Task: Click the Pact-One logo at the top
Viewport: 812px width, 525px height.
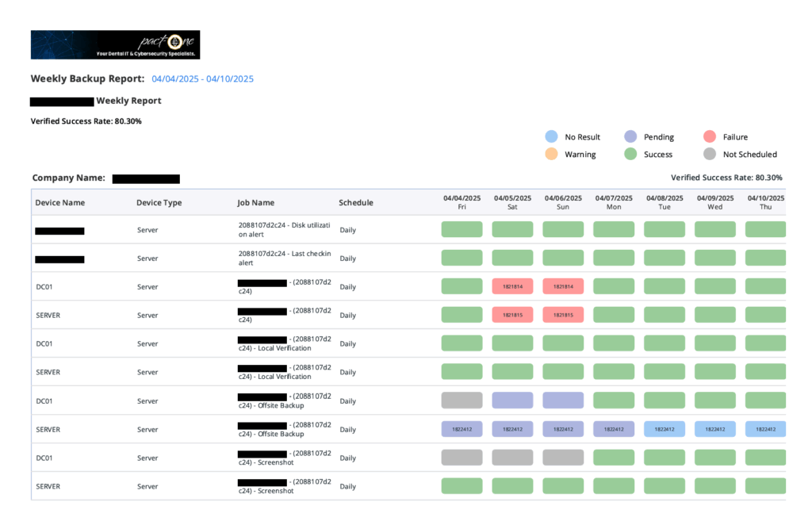Action: [x=115, y=44]
